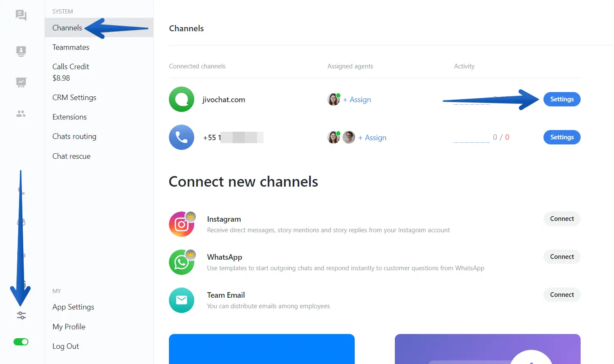Viewport: 614px width, 364px height.
Task: Click the Channels page heading
Action: tap(186, 28)
